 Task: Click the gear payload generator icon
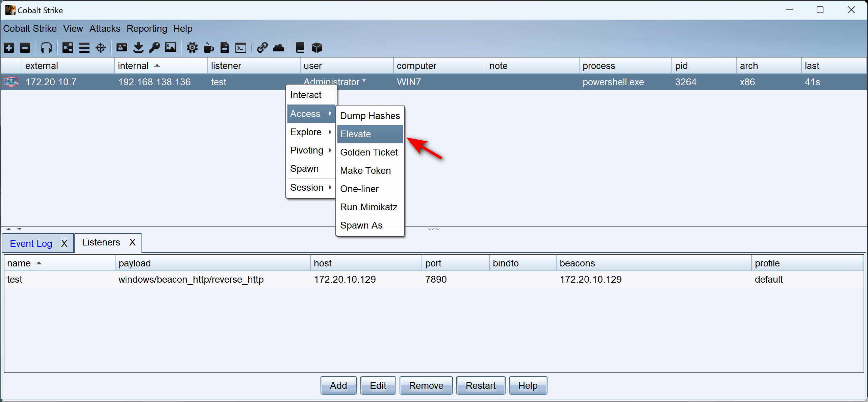[192, 48]
